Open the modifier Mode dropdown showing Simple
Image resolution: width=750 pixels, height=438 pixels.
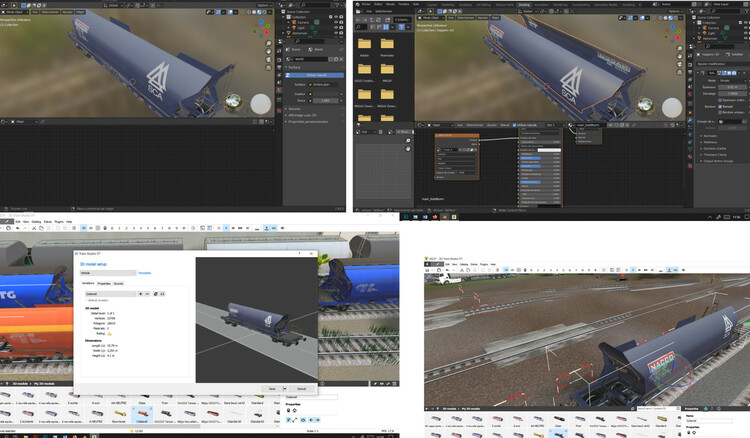tap(732, 81)
